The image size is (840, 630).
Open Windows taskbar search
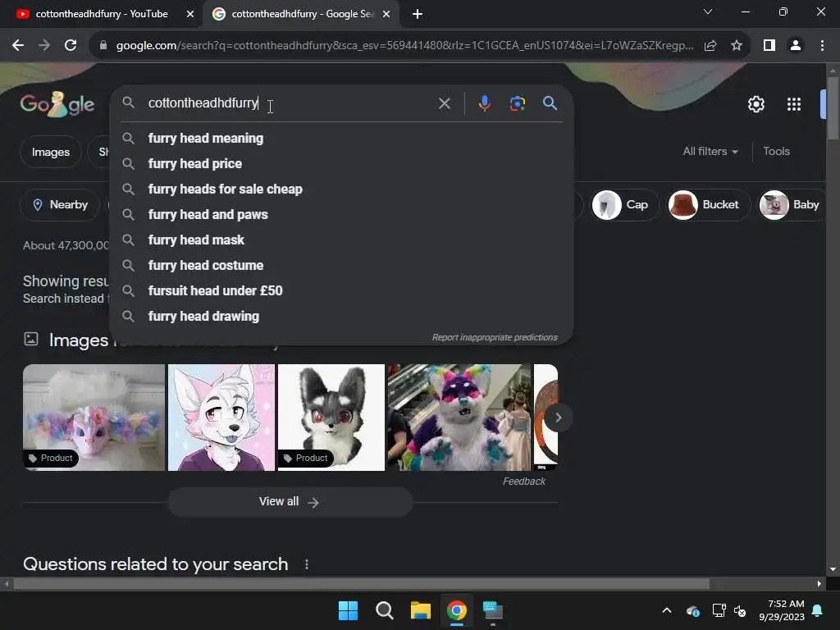pyautogui.click(x=384, y=610)
